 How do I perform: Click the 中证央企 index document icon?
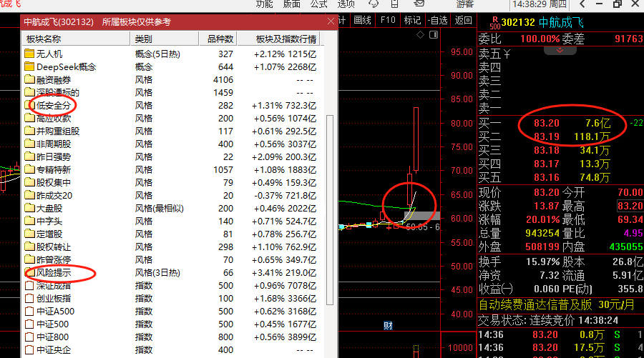point(29,350)
